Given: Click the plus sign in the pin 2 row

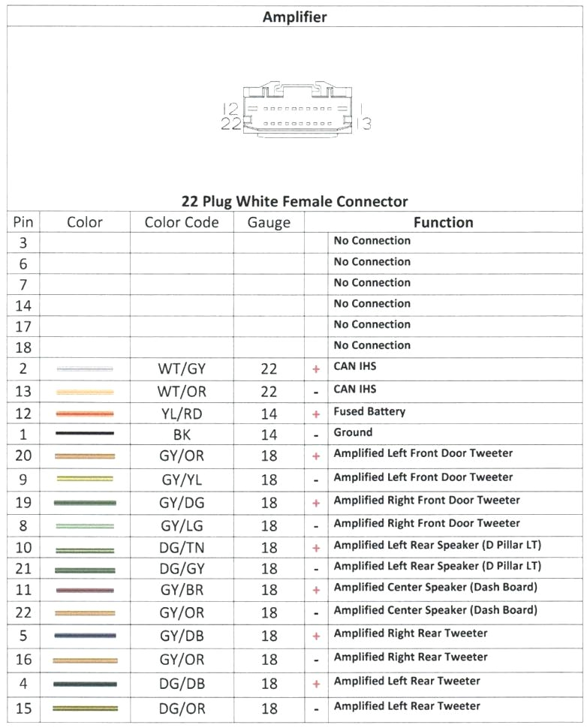Looking at the screenshot, I should point(316,369).
